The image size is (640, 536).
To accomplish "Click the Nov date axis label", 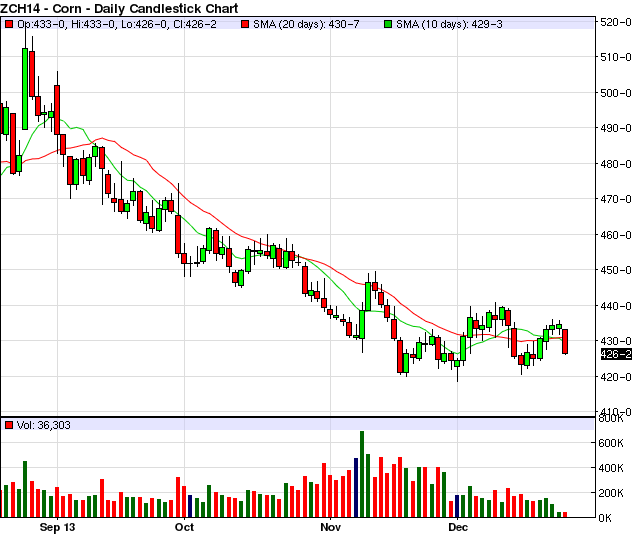I will click(331, 527).
